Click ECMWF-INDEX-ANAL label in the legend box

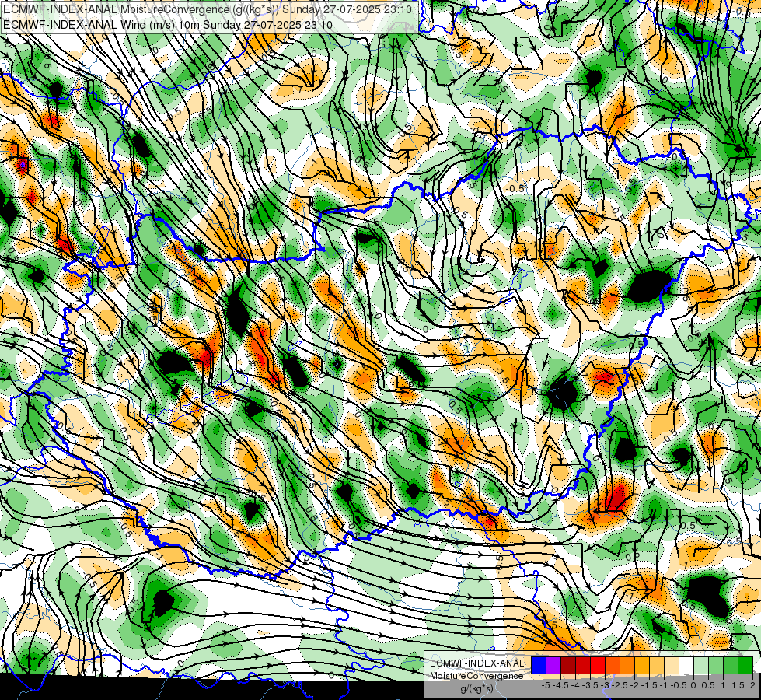[x=477, y=663]
